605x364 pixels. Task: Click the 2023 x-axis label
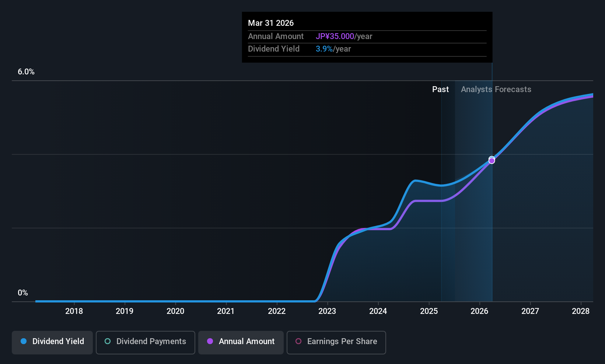[327, 311]
